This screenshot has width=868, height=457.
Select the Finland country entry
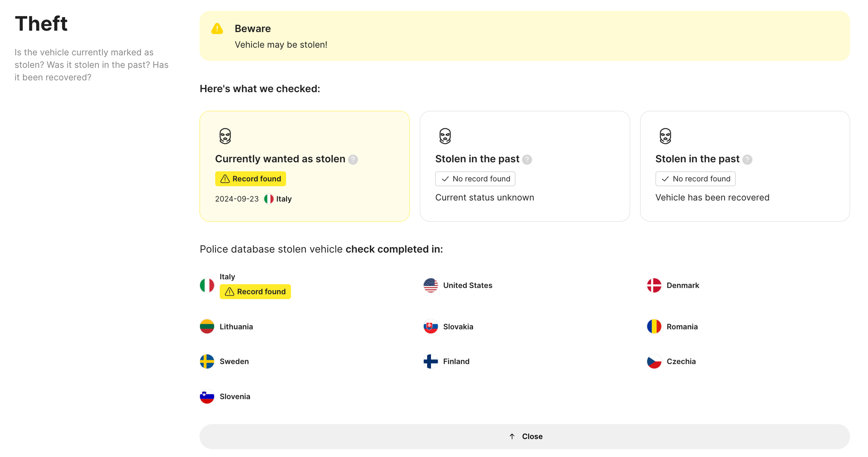[456, 361]
